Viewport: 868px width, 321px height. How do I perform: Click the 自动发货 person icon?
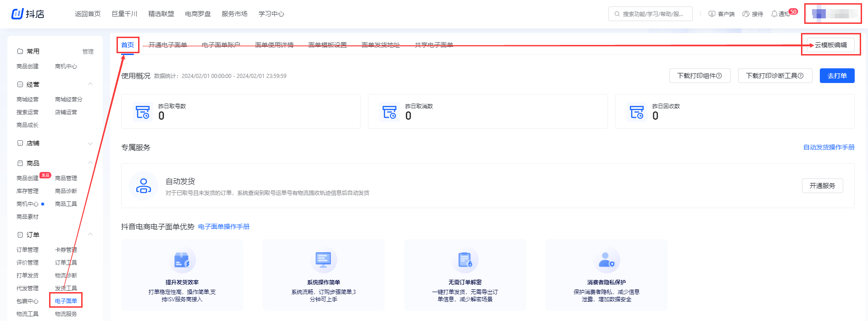[x=144, y=186]
